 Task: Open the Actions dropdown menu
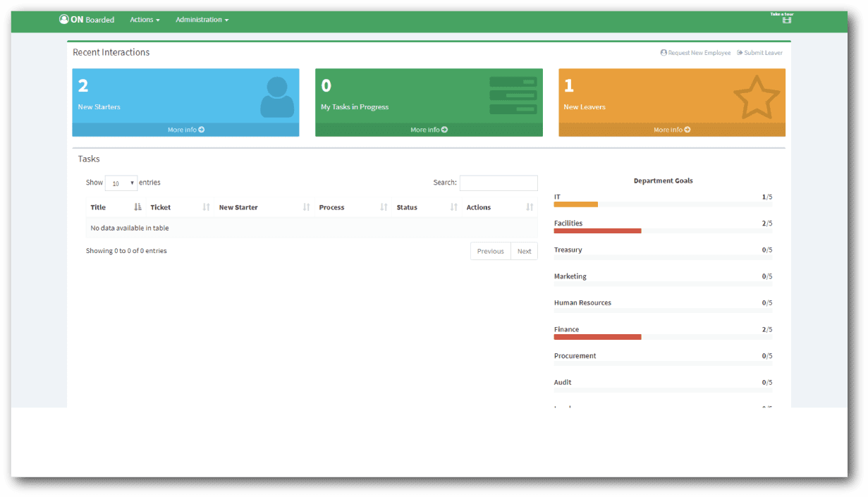point(145,20)
